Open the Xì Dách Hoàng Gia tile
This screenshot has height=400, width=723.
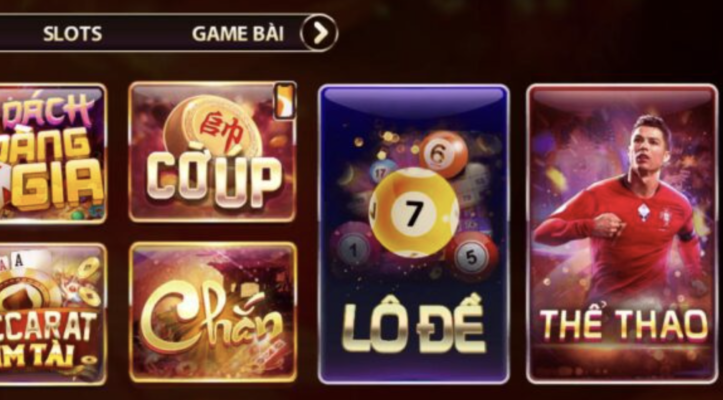[52, 154]
